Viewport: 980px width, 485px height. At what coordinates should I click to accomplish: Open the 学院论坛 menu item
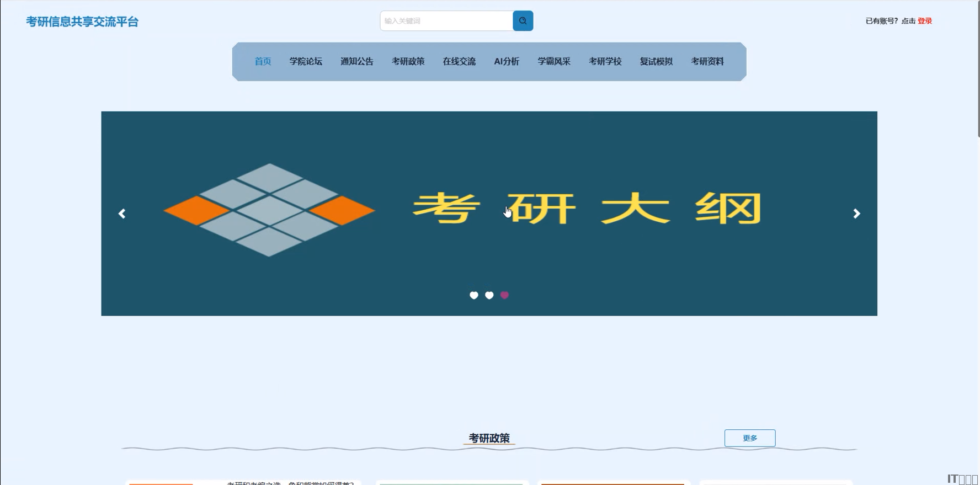[306, 61]
